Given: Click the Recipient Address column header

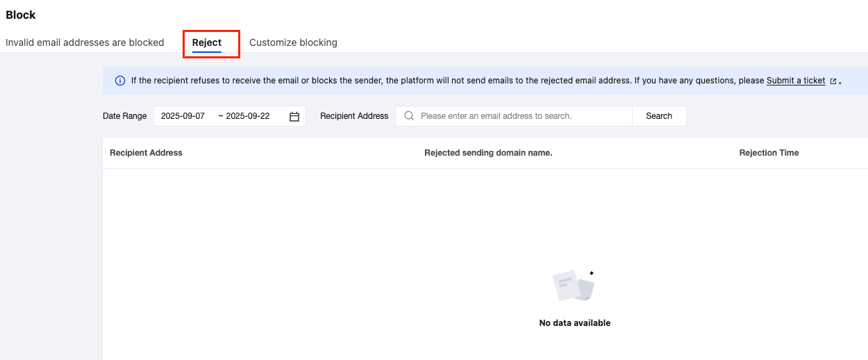Looking at the screenshot, I should pyautogui.click(x=146, y=153).
